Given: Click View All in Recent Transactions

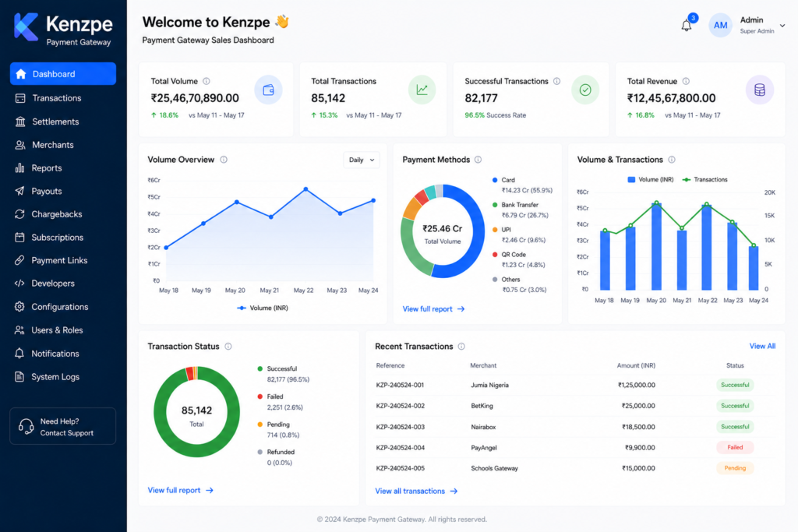Looking at the screenshot, I should [762, 346].
